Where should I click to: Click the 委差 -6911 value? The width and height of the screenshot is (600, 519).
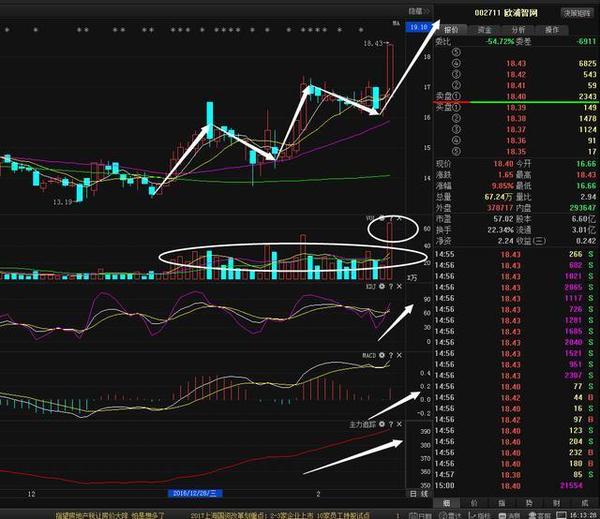click(x=586, y=41)
